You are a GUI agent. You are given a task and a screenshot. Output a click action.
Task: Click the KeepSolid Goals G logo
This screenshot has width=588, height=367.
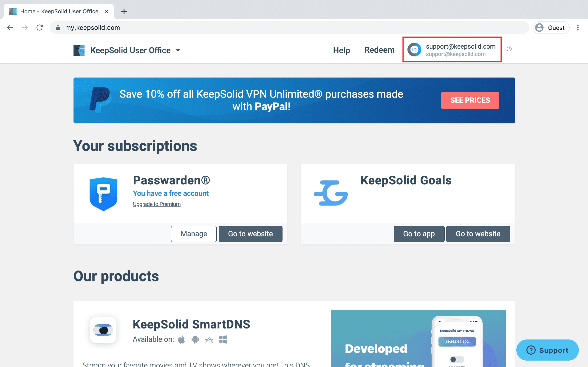pyautogui.click(x=331, y=193)
